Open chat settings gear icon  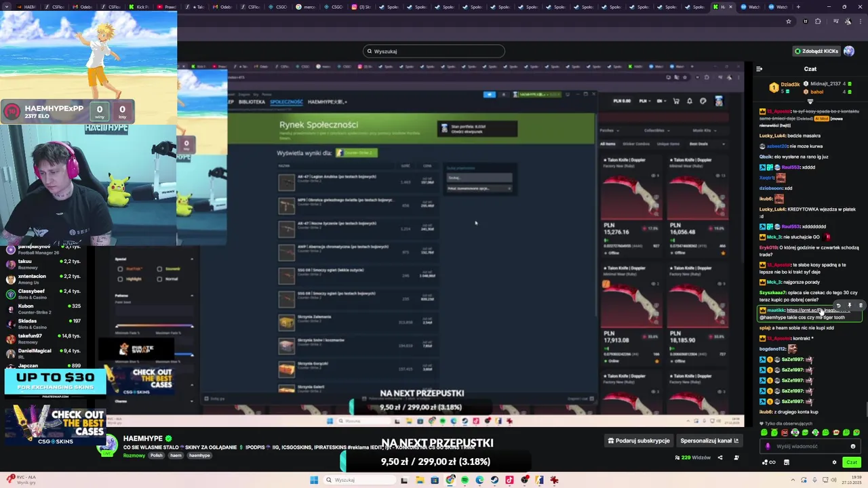coord(834,462)
